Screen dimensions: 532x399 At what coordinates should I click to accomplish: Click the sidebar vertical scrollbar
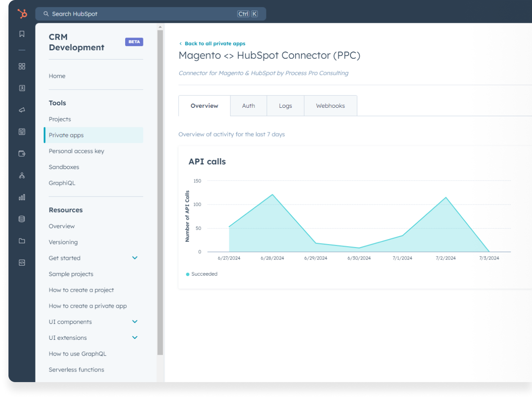coord(160,193)
